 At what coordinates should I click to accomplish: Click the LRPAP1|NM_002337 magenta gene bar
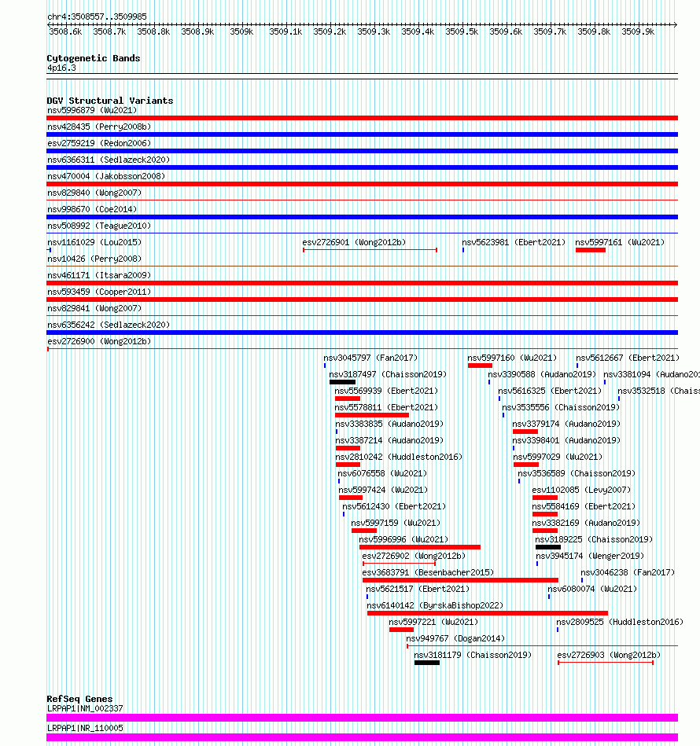click(362, 718)
